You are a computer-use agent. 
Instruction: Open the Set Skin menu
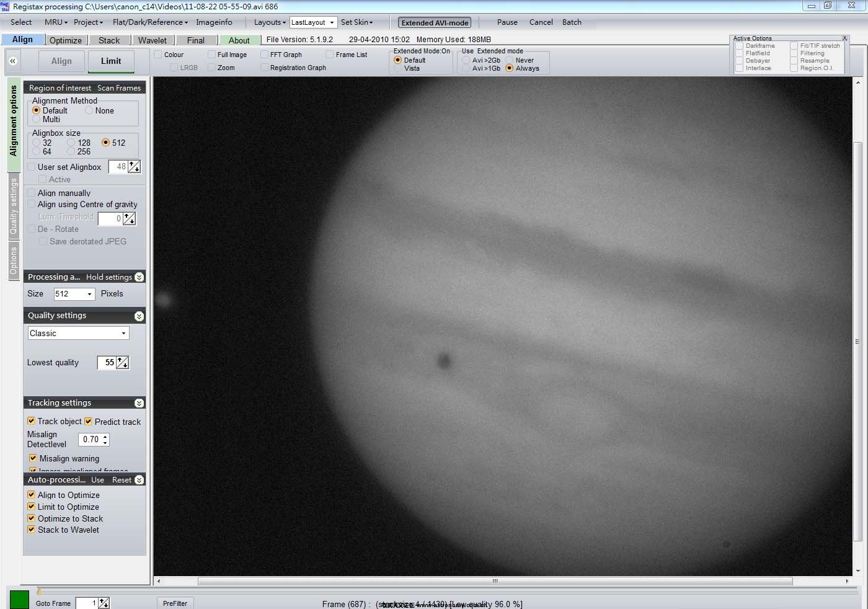pyautogui.click(x=356, y=22)
